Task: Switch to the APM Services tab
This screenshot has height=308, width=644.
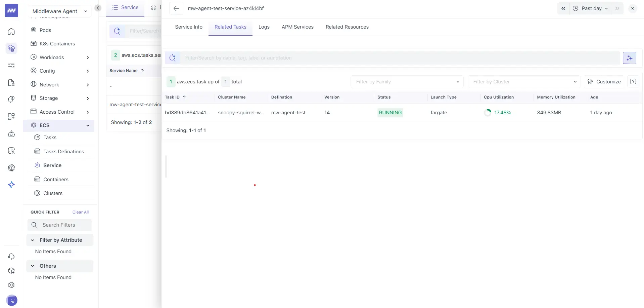Action: point(297,27)
